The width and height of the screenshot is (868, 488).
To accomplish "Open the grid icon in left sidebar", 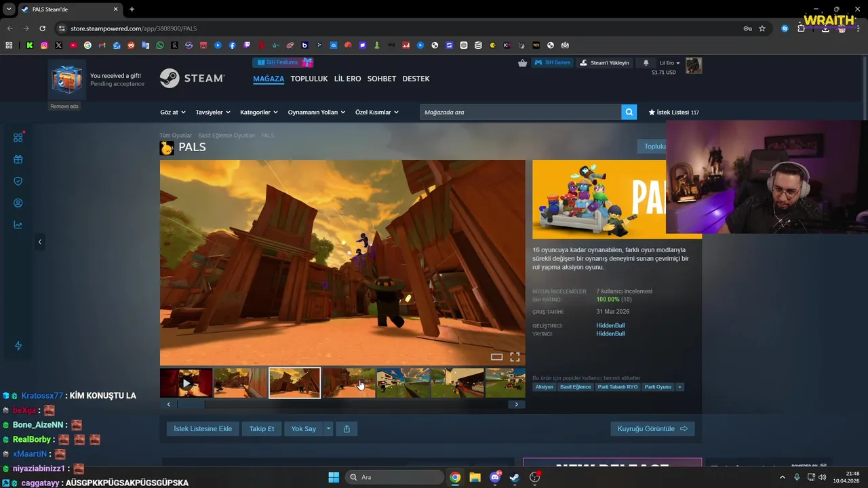I will point(18,138).
